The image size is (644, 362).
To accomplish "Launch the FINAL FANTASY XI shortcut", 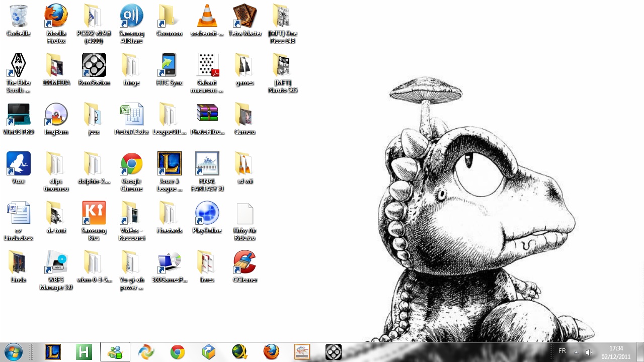I will click(207, 171).
